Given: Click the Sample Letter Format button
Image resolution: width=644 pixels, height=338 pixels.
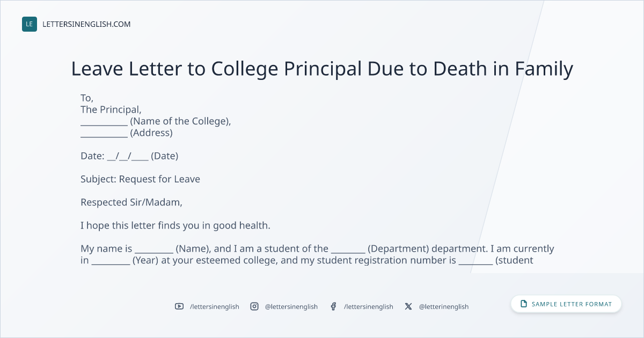Looking at the screenshot, I should (x=566, y=304).
